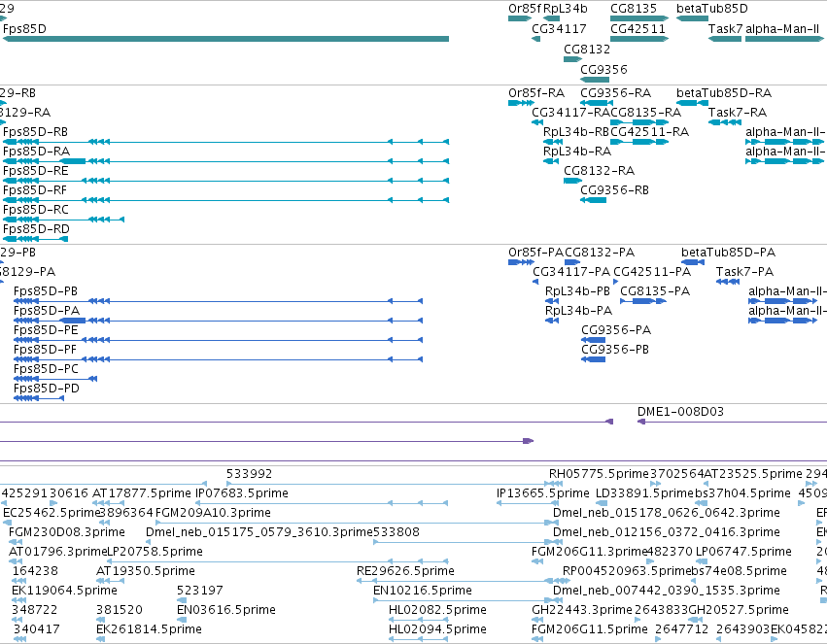Click the 533992 EST label

[249, 474]
